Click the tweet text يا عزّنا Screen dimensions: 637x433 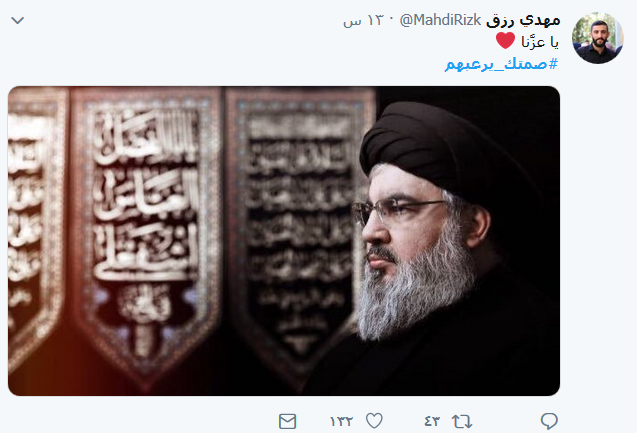(540, 42)
